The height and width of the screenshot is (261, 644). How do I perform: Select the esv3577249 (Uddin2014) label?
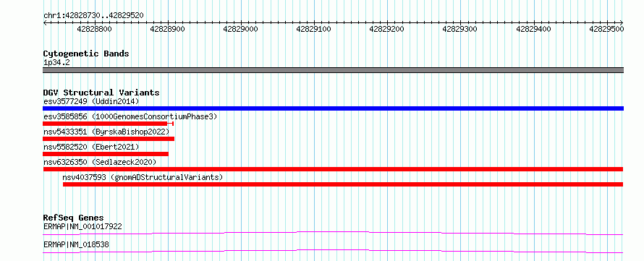coord(91,101)
